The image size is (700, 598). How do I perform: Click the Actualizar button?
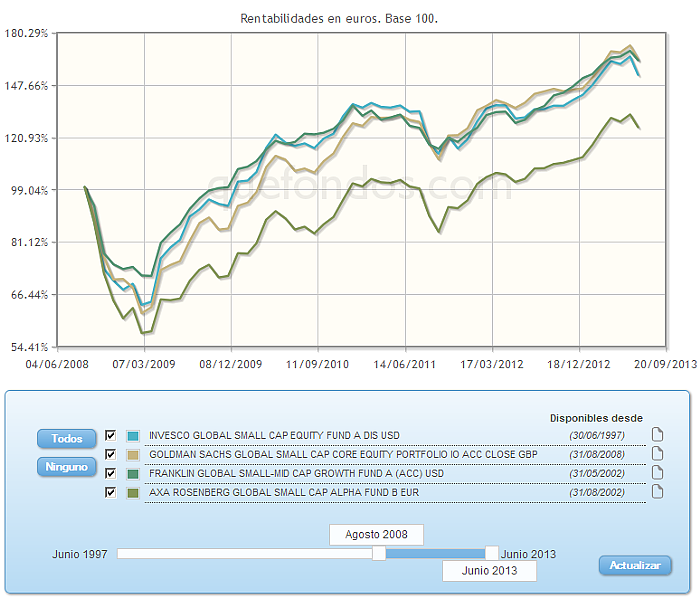[x=635, y=565]
